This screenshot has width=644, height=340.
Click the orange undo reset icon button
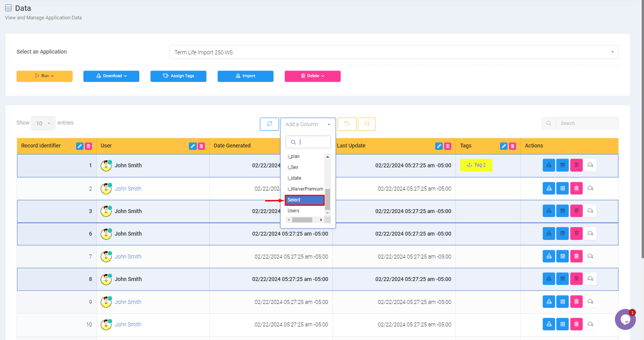[347, 124]
